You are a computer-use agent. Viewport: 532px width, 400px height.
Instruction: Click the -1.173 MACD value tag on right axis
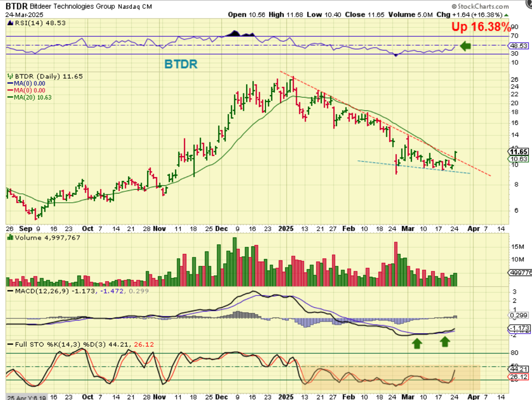click(519, 328)
